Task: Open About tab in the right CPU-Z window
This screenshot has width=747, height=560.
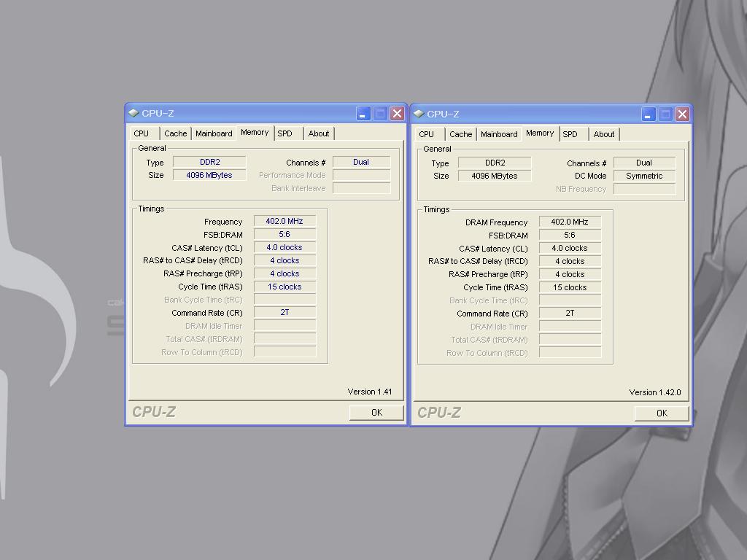Action: (604, 135)
